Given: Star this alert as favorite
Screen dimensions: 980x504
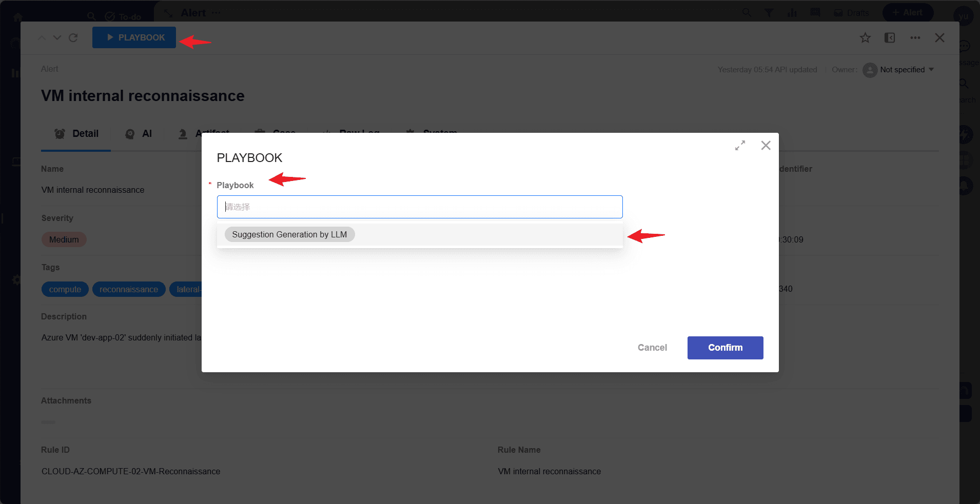Looking at the screenshot, I should [x=865, y=38].
